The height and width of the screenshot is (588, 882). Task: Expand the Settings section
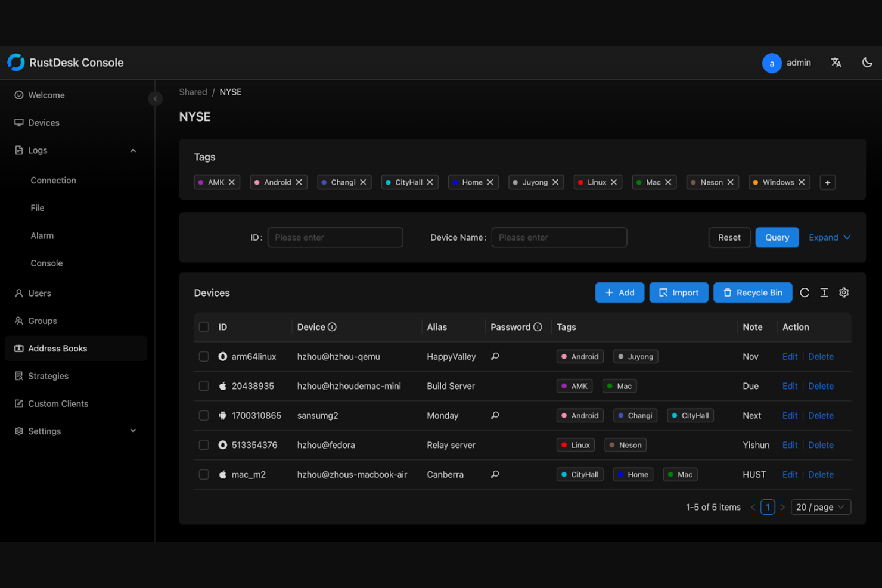coord(133,431)
